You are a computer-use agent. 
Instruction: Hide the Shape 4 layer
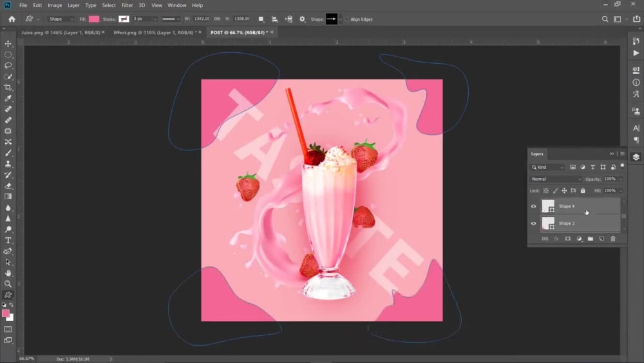pyautogui.click(x=533, y=206)
